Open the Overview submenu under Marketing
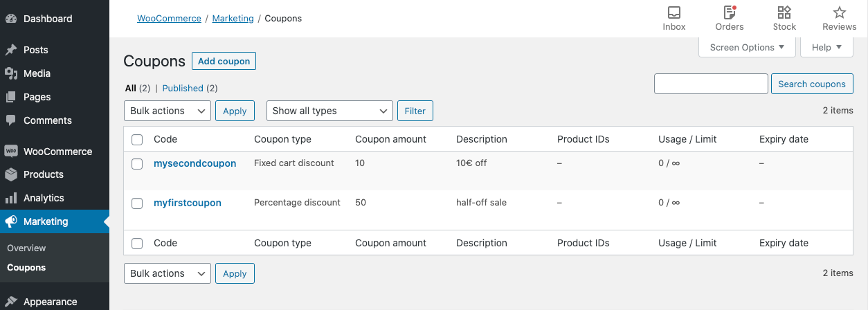 pos(26,248)
